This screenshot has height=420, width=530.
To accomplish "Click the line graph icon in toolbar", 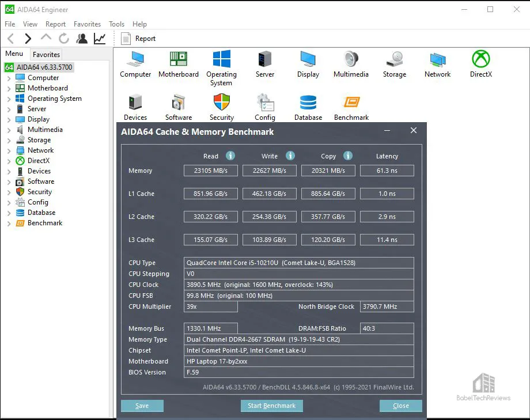I will tap(100, 39).
